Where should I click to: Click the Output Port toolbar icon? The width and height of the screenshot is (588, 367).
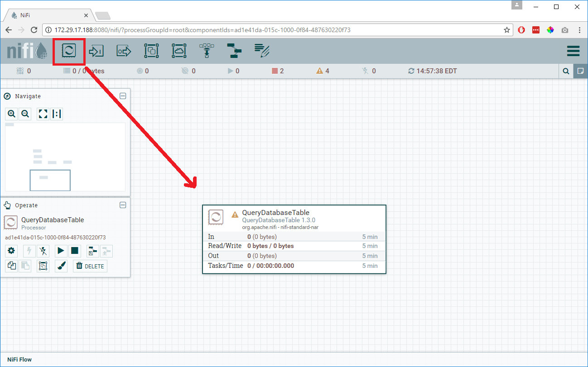point(124,51)
